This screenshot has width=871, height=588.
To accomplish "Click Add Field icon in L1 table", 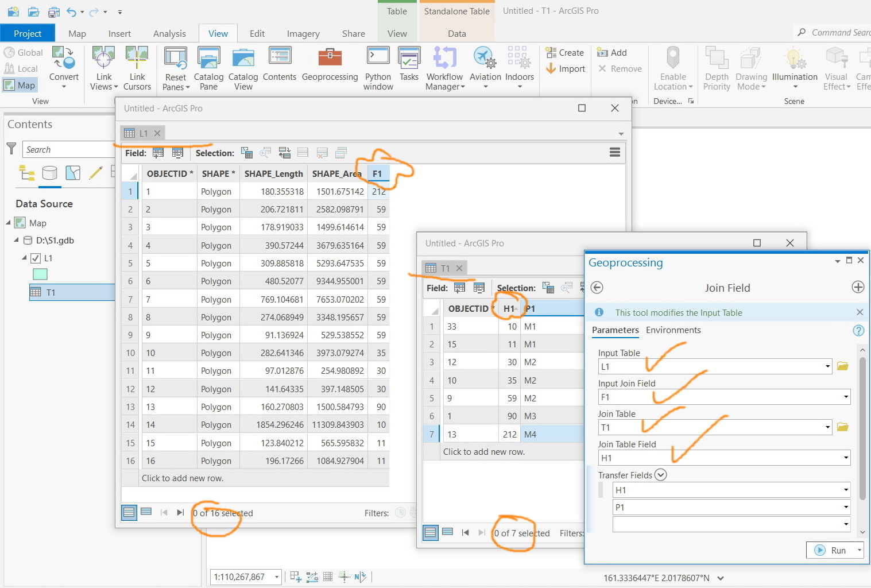I will (158, 153).
